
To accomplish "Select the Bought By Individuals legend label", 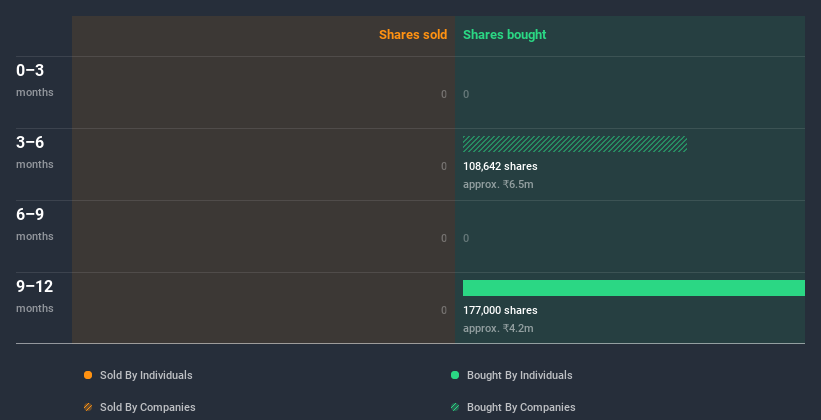I will coord(519,375).
